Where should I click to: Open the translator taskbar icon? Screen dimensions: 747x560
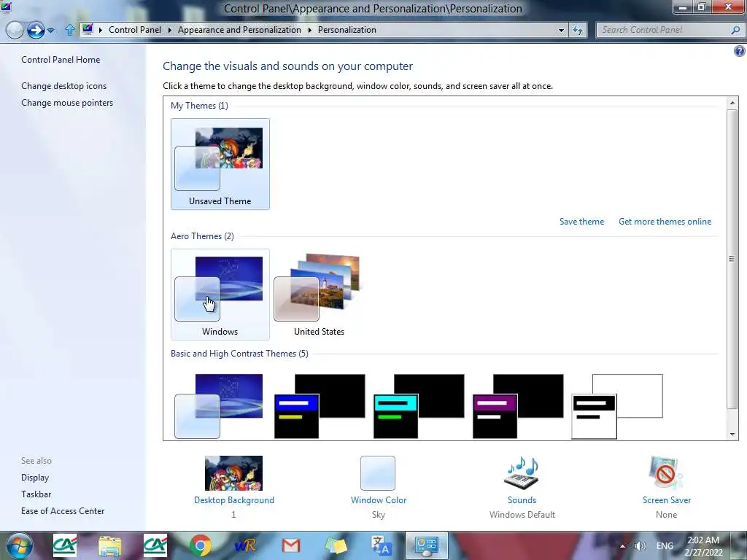381,545
